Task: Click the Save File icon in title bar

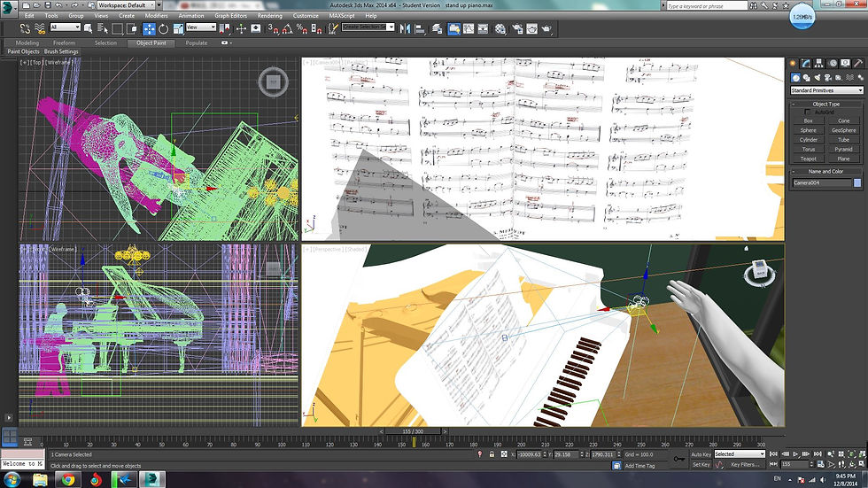Action: (x=48, y=5)
